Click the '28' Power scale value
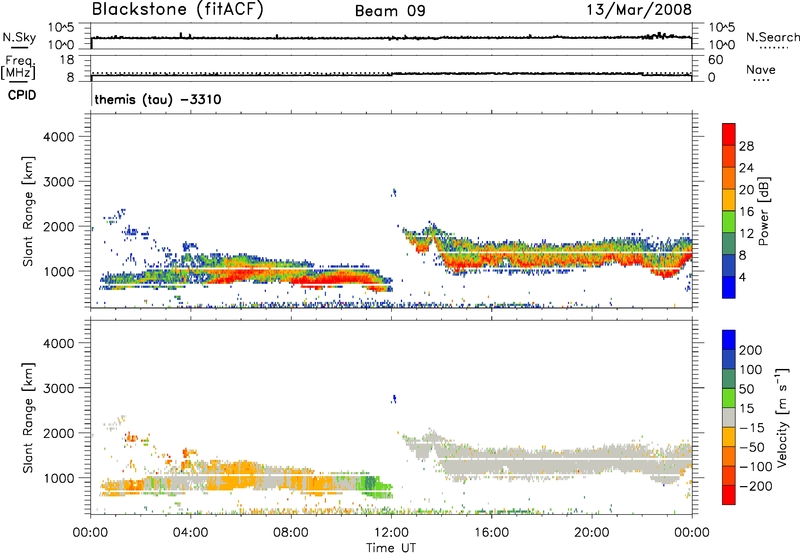The width and height of the screenshot is (800, 554). click(x=746, y=146)
